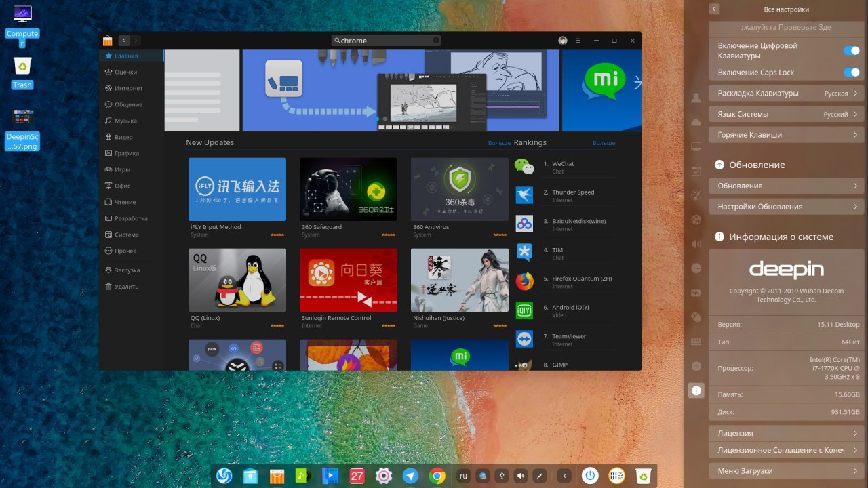Open Network globe icon in settings sidebar
The image size is (868, 488).
(x=696, y=220)
